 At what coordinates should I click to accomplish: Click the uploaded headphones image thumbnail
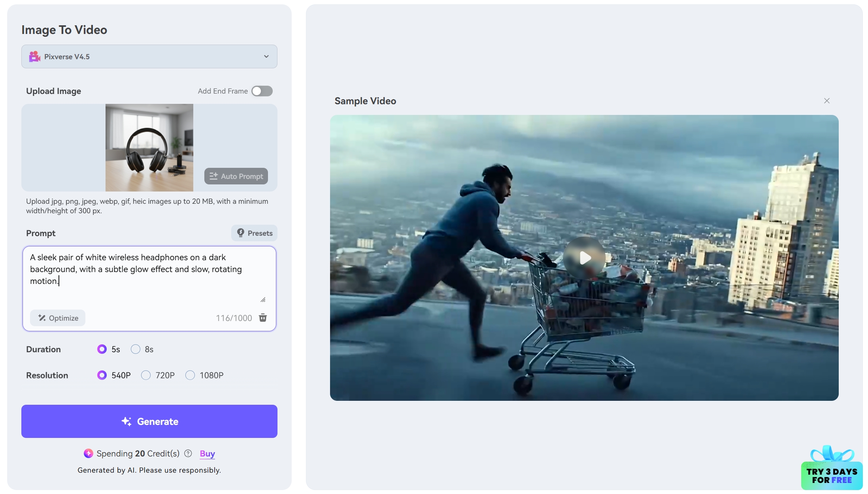149,148
